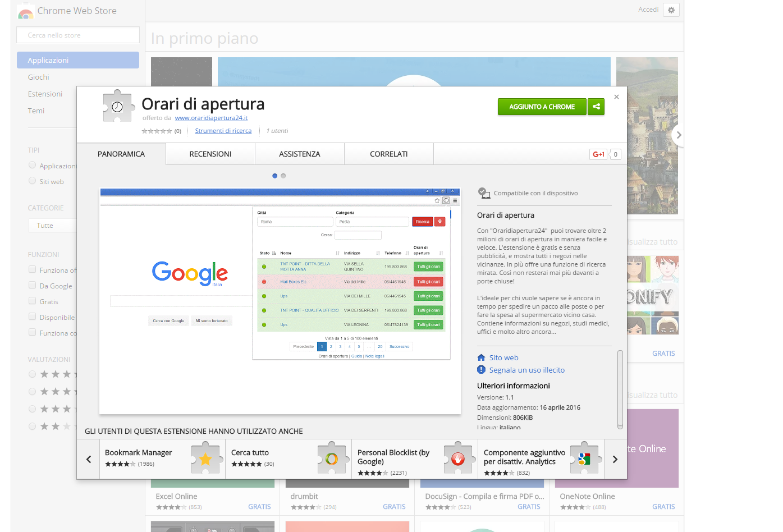
Task: Switch to the Panoramica tab
Action: [x=121, y=154]
